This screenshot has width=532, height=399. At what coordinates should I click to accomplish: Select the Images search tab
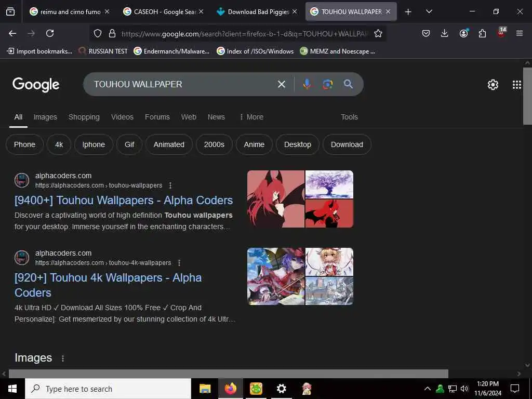point(45,117)
